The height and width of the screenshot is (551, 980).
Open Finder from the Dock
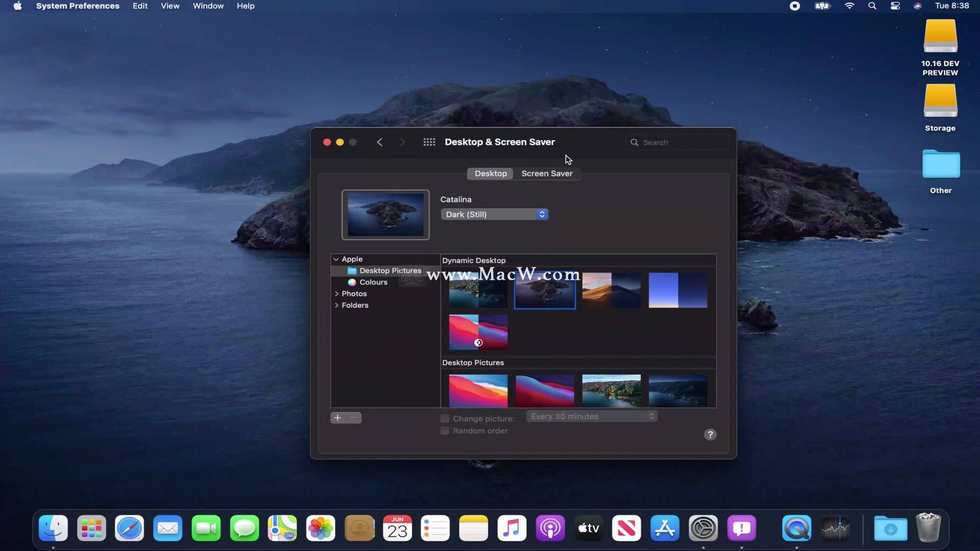[x=53, y=528]
